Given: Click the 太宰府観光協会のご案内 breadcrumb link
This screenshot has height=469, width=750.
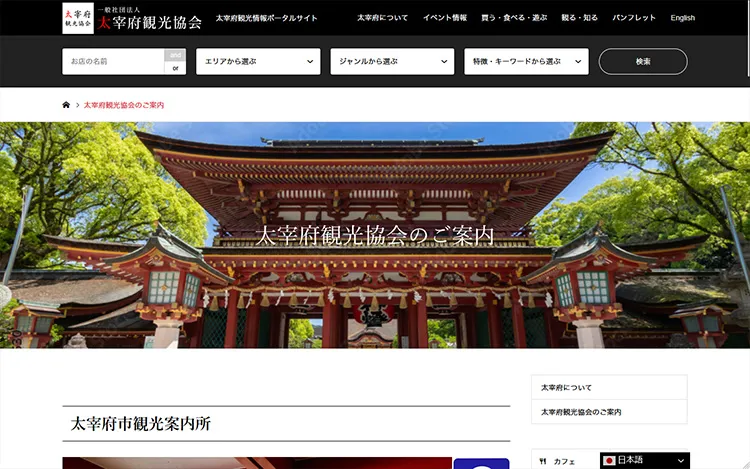Looking at the screenshot, I should pyautogui.click(x=124, y=105).
